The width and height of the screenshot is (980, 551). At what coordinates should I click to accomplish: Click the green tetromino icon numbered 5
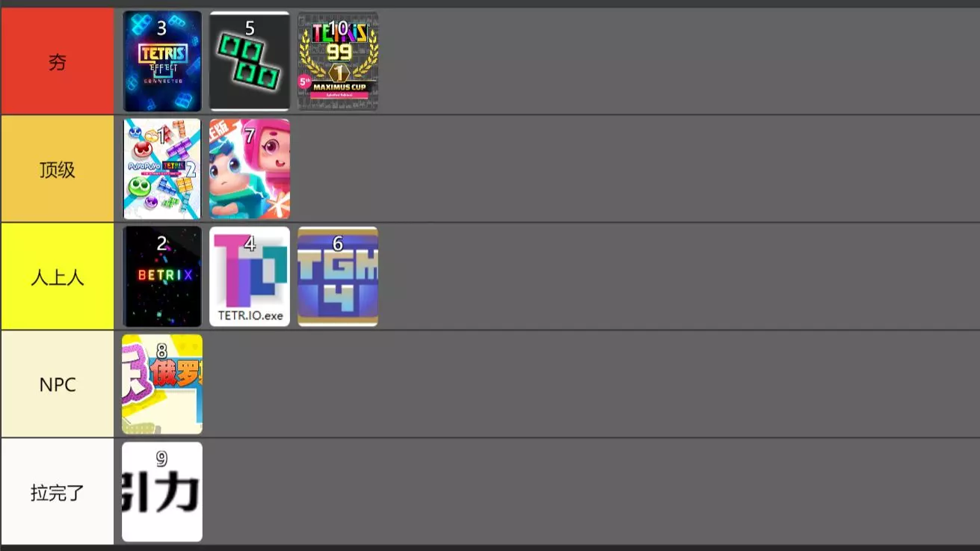click(250, 61)
